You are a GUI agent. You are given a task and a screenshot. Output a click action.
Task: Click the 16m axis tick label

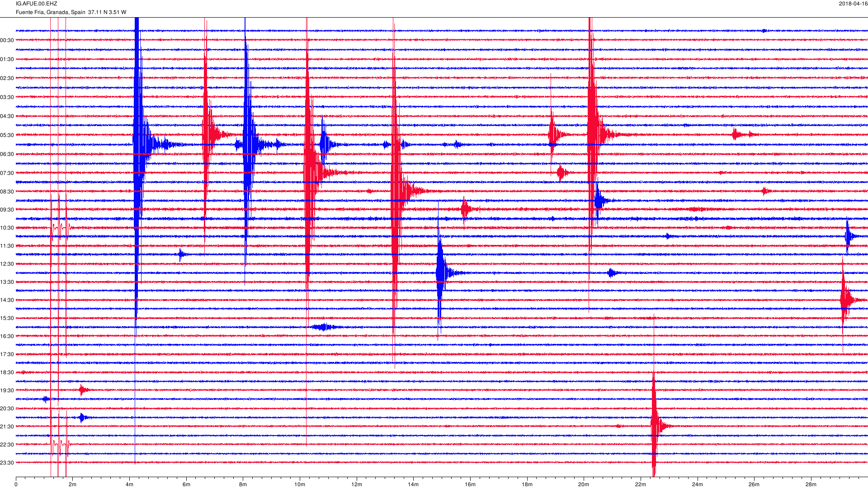coord(470,484)
